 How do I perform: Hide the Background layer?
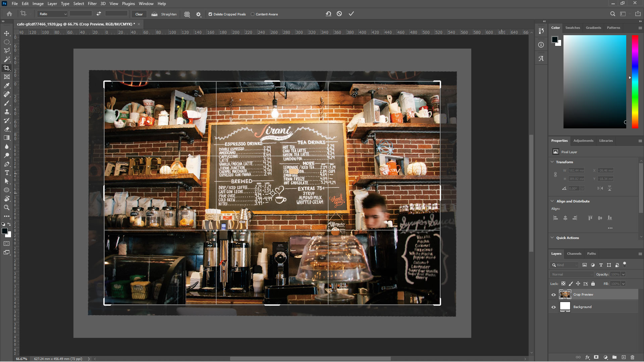tap(553, 307)
